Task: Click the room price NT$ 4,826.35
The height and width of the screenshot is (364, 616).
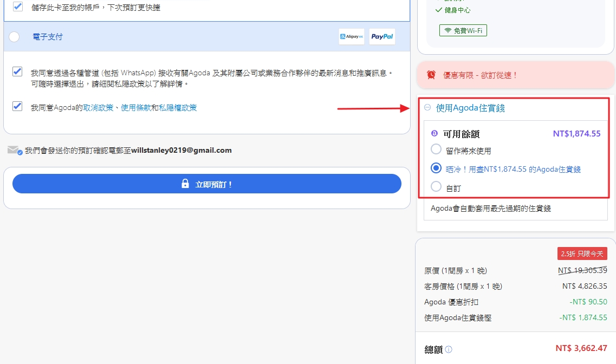Action: coord(585,286)
